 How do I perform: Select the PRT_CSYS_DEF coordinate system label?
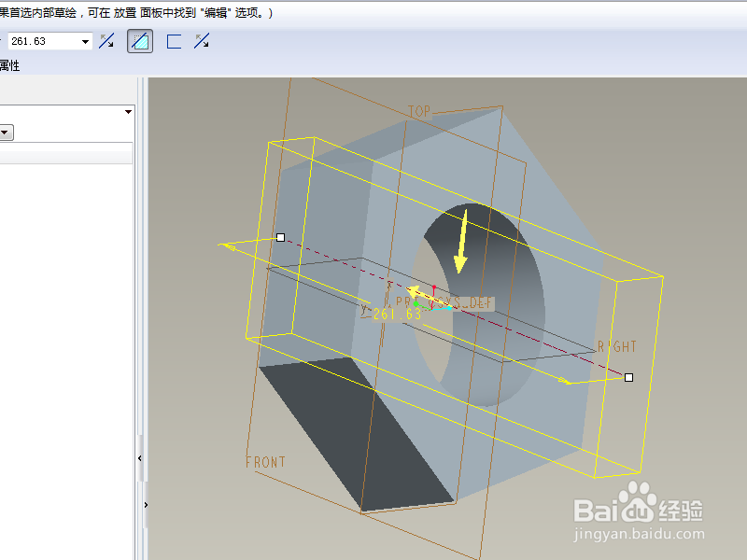coord(445,302)
